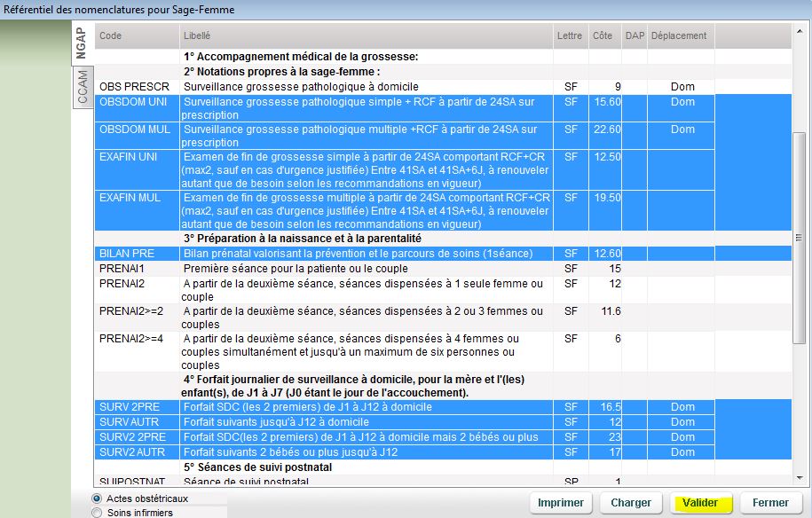Viewport: 812px width, 518px height.
Task: Select the NGAP vertical tab
Action: (x=82, y=44)
